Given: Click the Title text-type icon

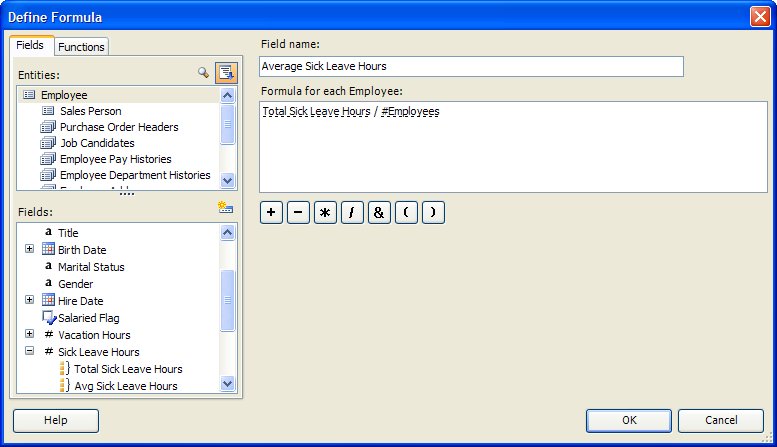Looking at the screenshot, I should click(49, 232).
